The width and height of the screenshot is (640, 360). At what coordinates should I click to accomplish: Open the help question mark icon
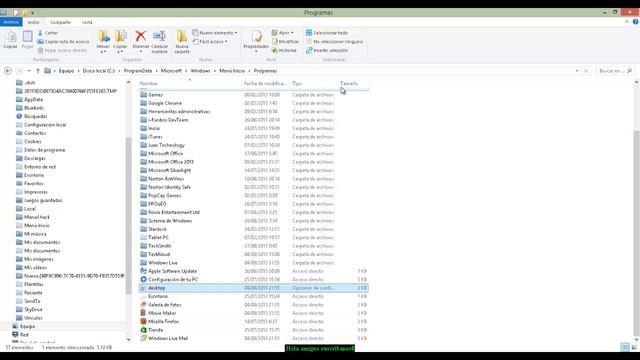coord(636,22)
